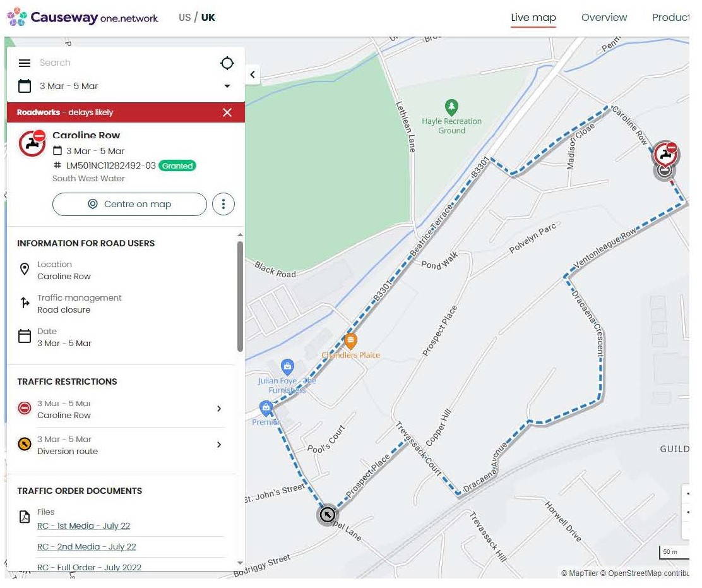The width and height of the screenshot is (702, 588).
Task: Click the Julian Foye shop pin
Action: pyautogui.click(x=287, y=366)
